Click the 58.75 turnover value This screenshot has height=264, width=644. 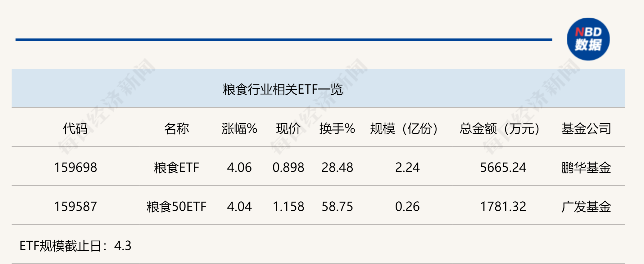[x=337, y=207]
